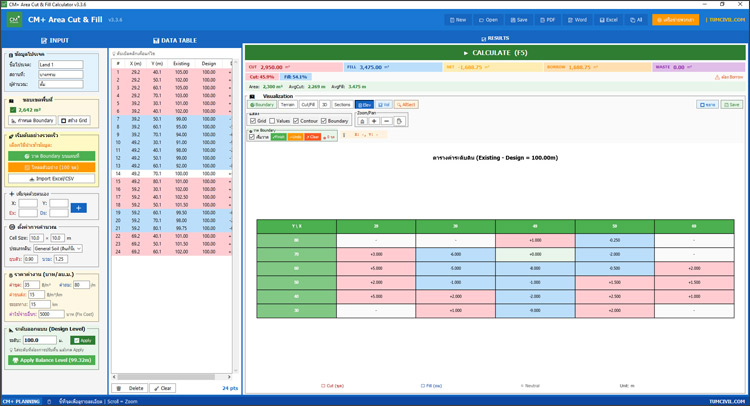
Task: Delete the selected data table row
Action: pyautogui.click(x=130, y=388)
